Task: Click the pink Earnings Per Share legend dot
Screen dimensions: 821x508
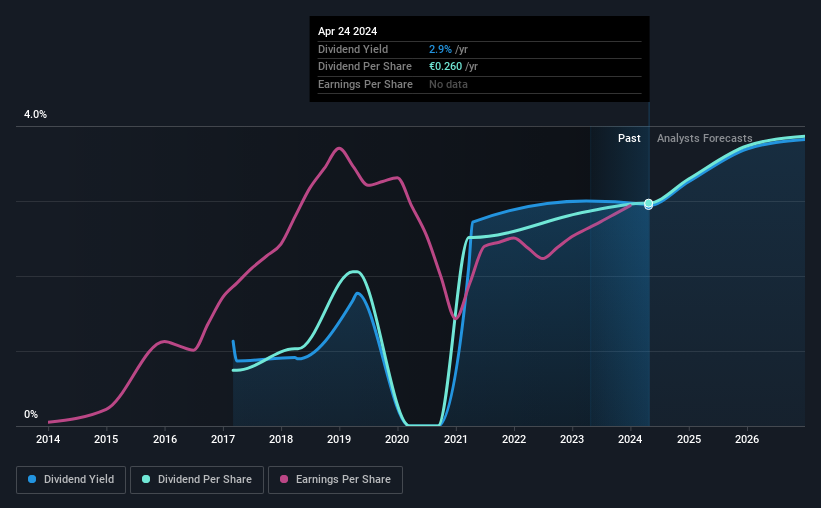Action: tap(284, 479)
